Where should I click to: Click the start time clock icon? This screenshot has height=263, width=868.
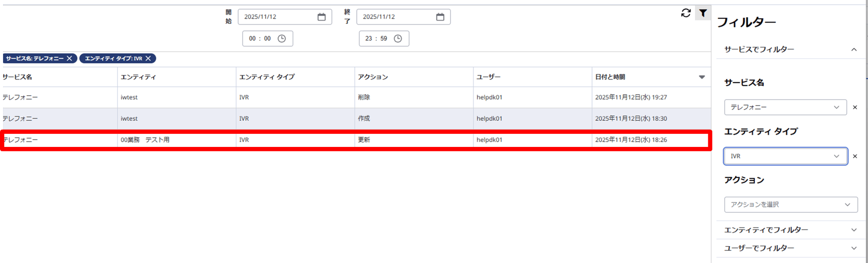tap(282, 39)
